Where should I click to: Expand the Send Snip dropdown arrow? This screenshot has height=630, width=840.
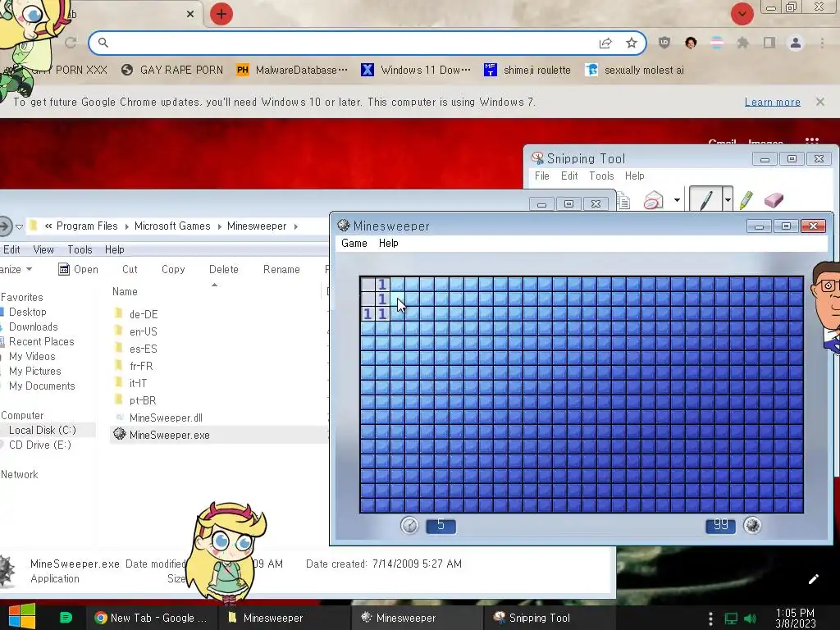click(x=677, y=200)
